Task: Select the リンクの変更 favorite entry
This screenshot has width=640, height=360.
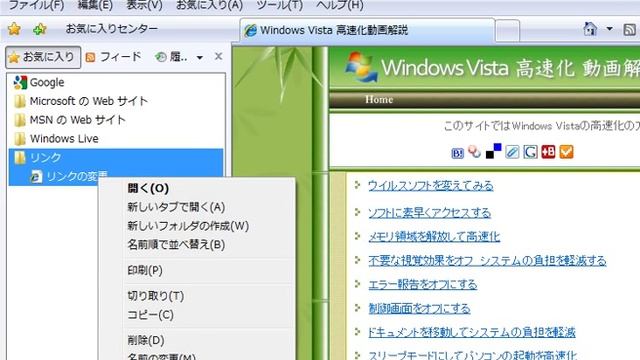Action: (69, 176)
